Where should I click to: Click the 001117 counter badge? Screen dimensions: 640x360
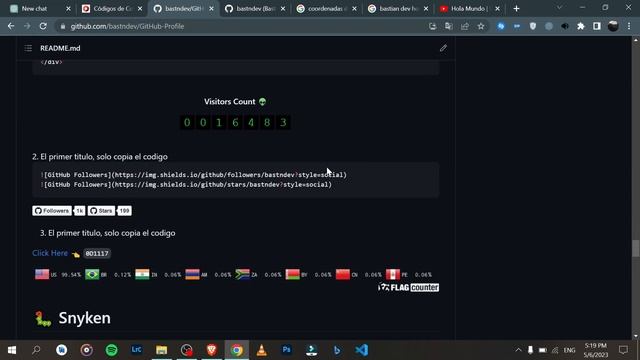pyautogui.click(x=97, y=253)
